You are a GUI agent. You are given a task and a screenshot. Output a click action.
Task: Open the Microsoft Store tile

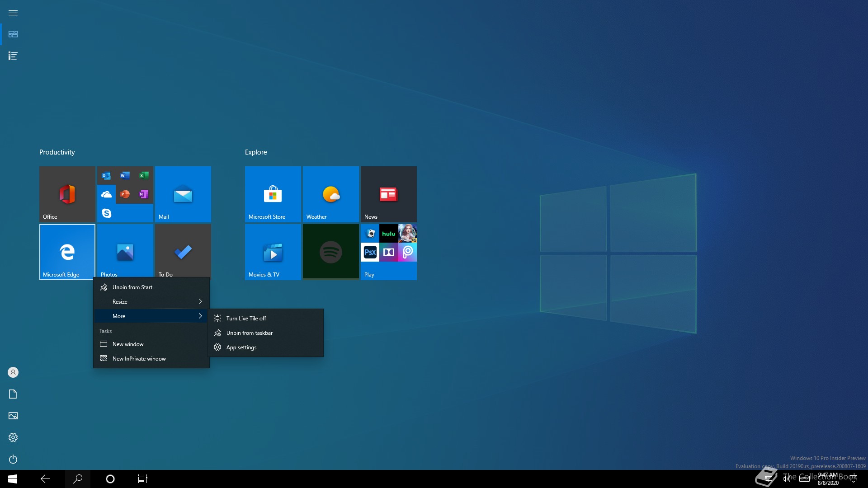click(x=273, y=194)
